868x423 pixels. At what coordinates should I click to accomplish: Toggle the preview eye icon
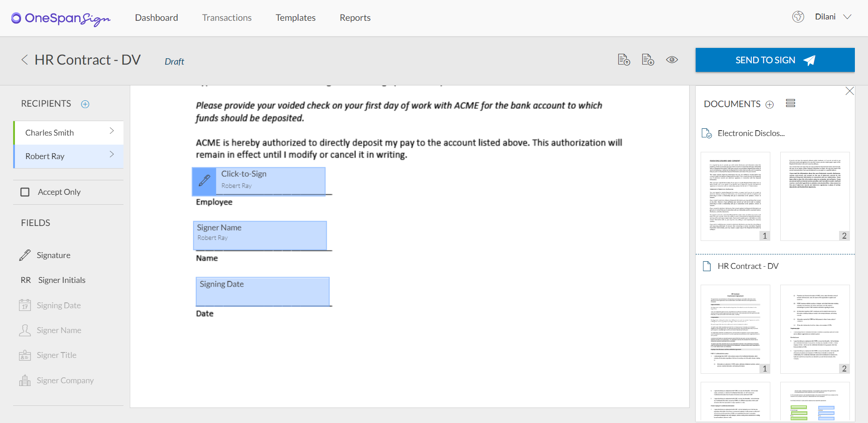point(672,60)
